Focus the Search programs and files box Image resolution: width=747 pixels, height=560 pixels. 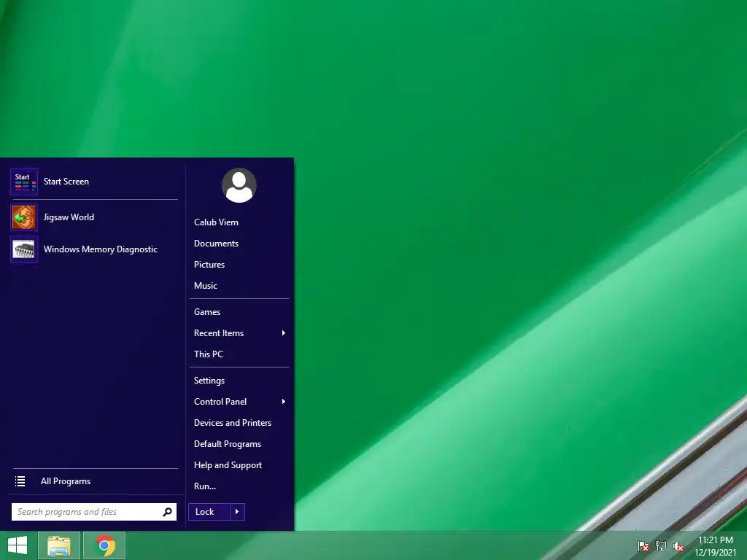(x=94, y=512)
